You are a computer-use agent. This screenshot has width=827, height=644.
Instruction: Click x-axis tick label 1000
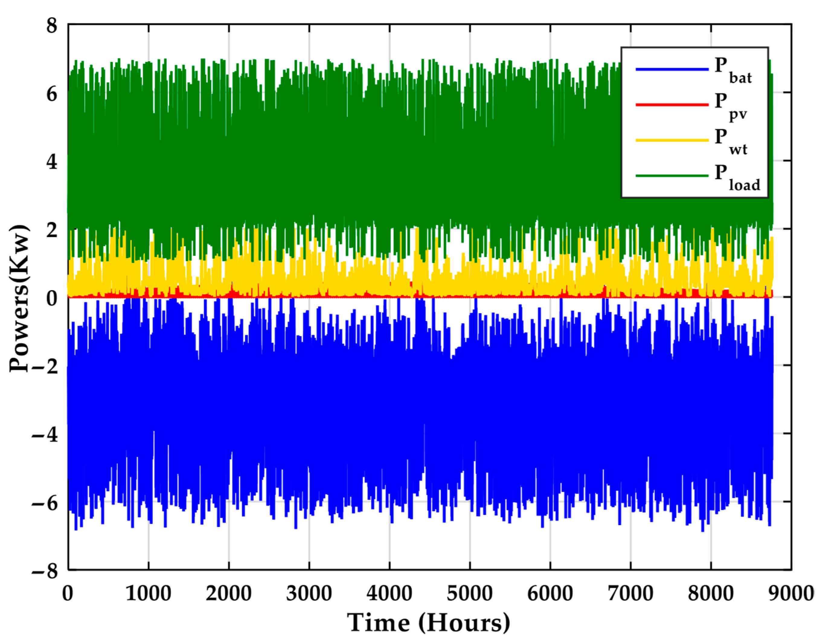tap(148, 593)
